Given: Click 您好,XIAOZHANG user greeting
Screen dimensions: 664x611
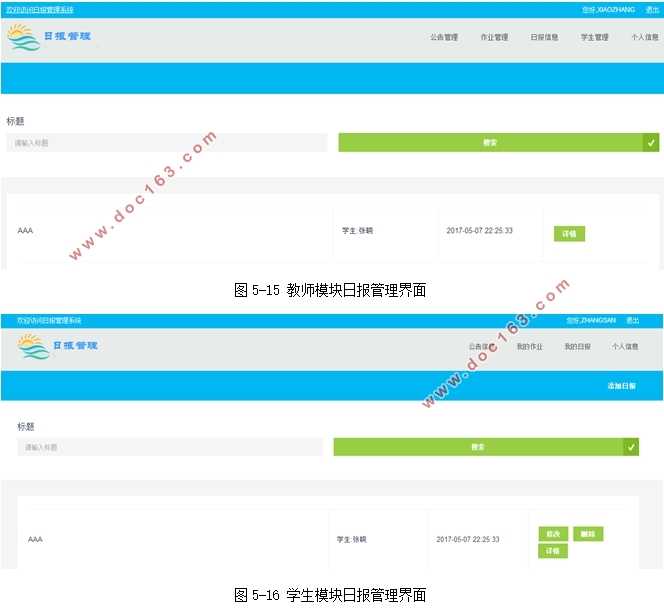Looking at the screenshot, I should pyautogui.click(x=608, y=10).
